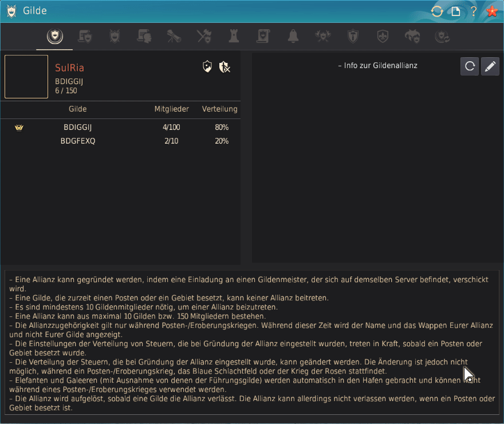Switch to the bell notification tab
504x424 pixels.
293,37
